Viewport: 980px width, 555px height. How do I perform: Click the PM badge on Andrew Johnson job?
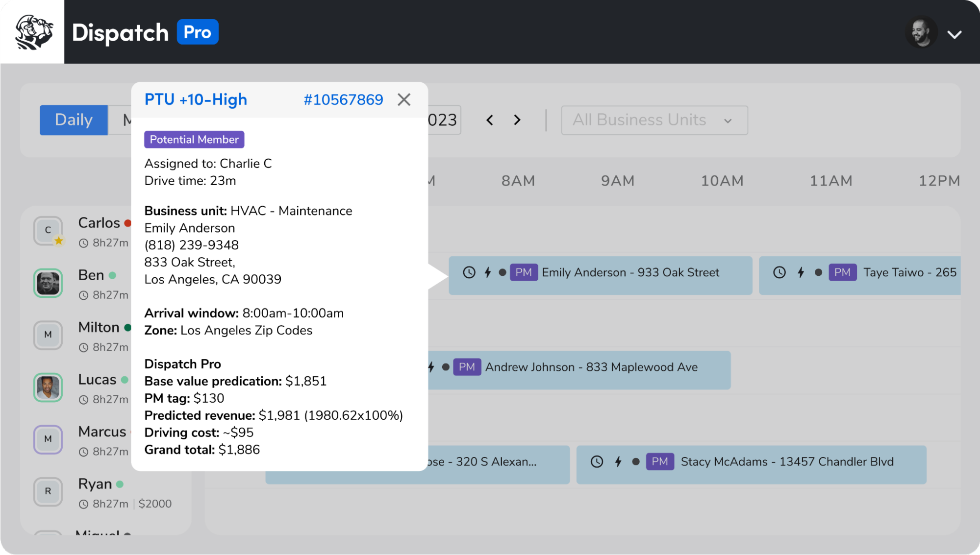(466, 367)
